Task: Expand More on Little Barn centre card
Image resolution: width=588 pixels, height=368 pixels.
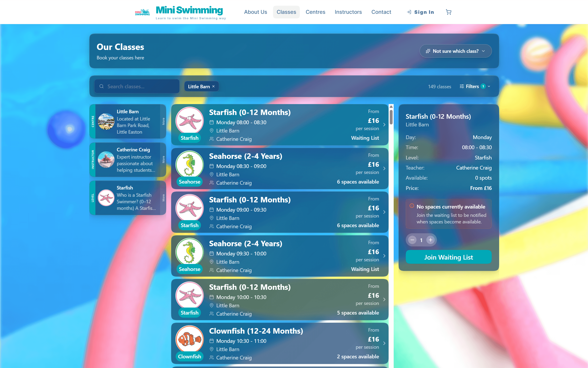Action: coord(163,121)
